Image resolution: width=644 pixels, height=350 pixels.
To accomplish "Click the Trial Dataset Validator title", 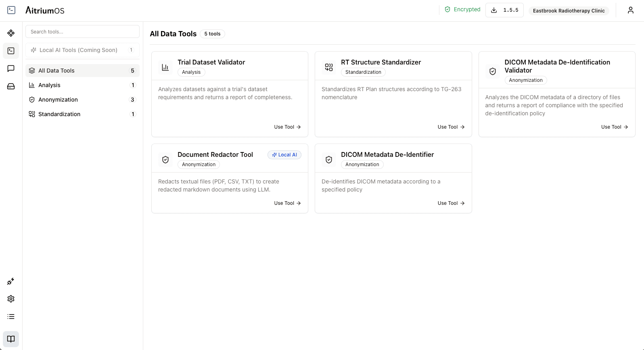I will [x=211, y=62].
